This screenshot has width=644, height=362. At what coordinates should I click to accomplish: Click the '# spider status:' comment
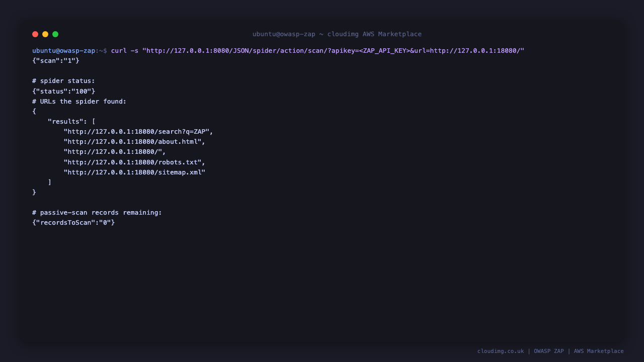click(63, 81)
